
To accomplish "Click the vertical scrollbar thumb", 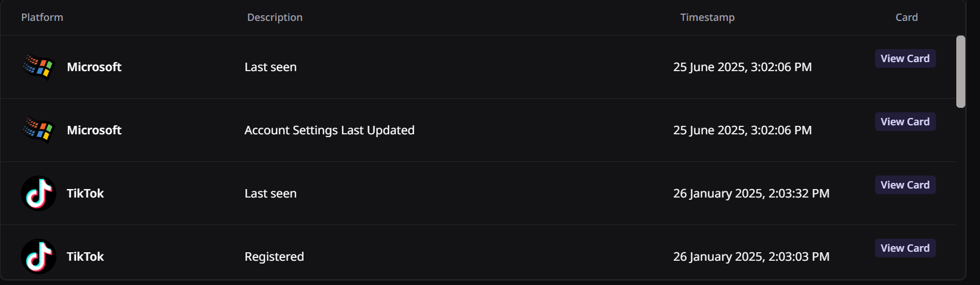I will click(x=961, y=72).
